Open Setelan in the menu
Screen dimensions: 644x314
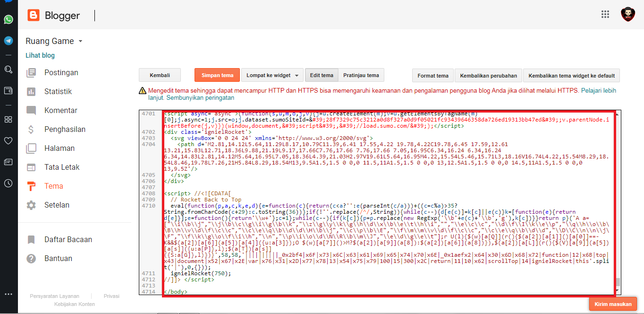[x=57, y=205]
